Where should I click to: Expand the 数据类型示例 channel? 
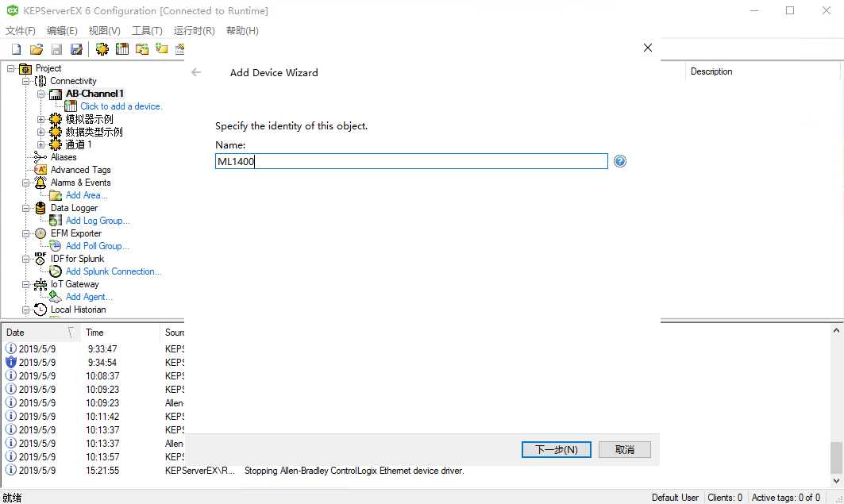(x=41, y=132)
